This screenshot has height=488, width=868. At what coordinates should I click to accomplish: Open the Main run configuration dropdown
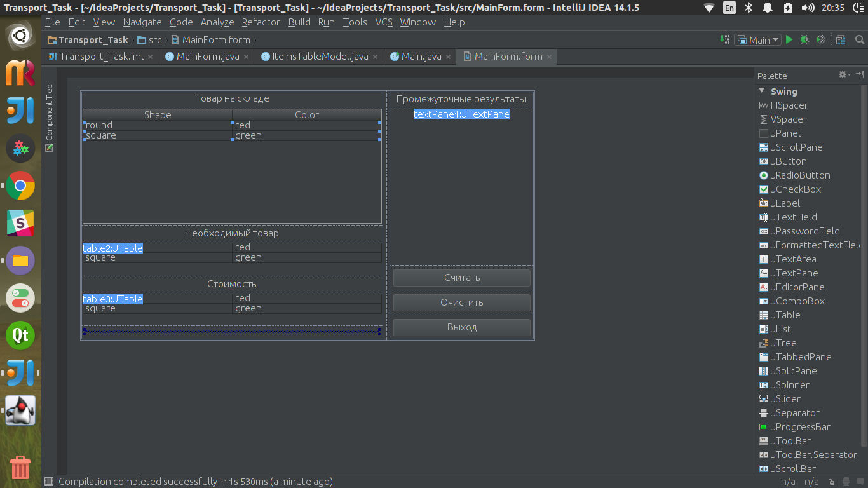click(758, 39)
